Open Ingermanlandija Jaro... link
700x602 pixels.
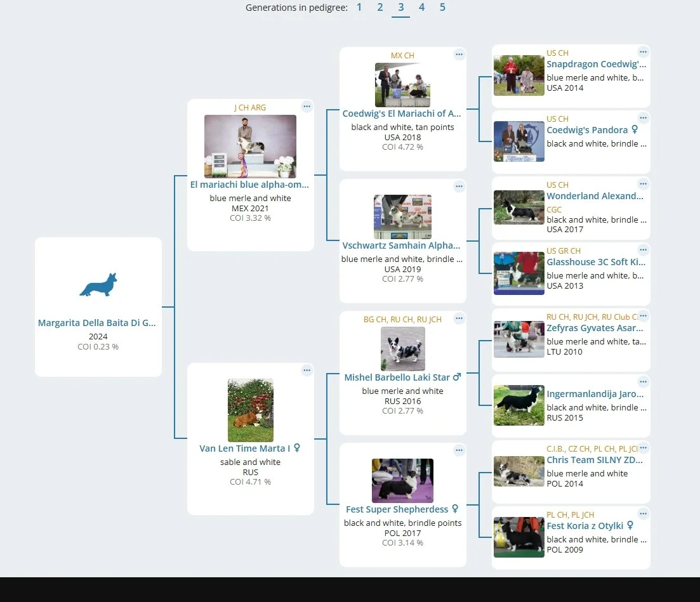[x=595, y=394]
